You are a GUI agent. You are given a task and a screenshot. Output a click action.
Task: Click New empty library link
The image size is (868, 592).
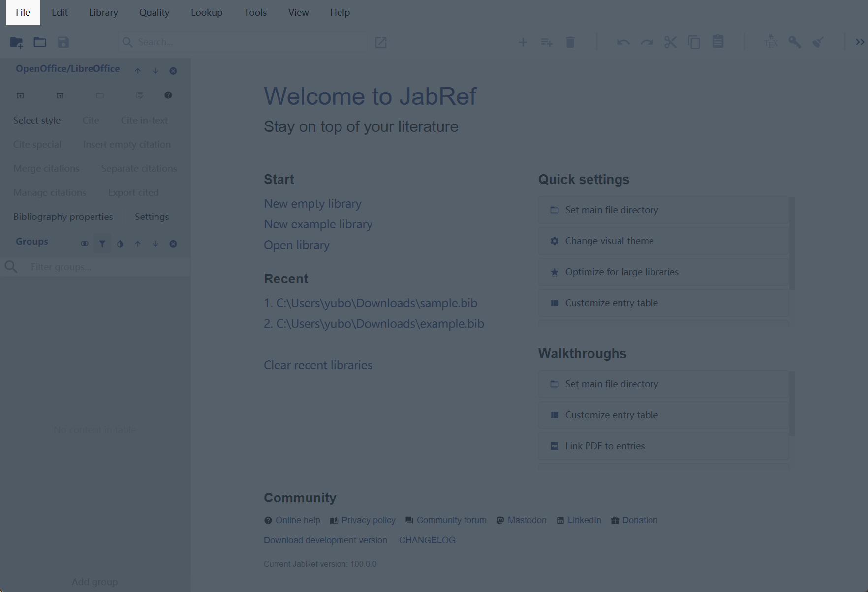click(312, 204)
